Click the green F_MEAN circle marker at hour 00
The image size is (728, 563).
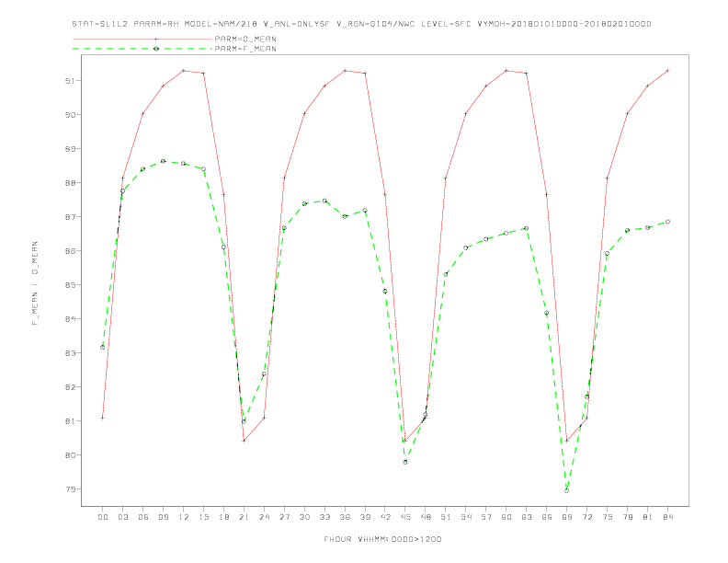[x=103, y=348]
